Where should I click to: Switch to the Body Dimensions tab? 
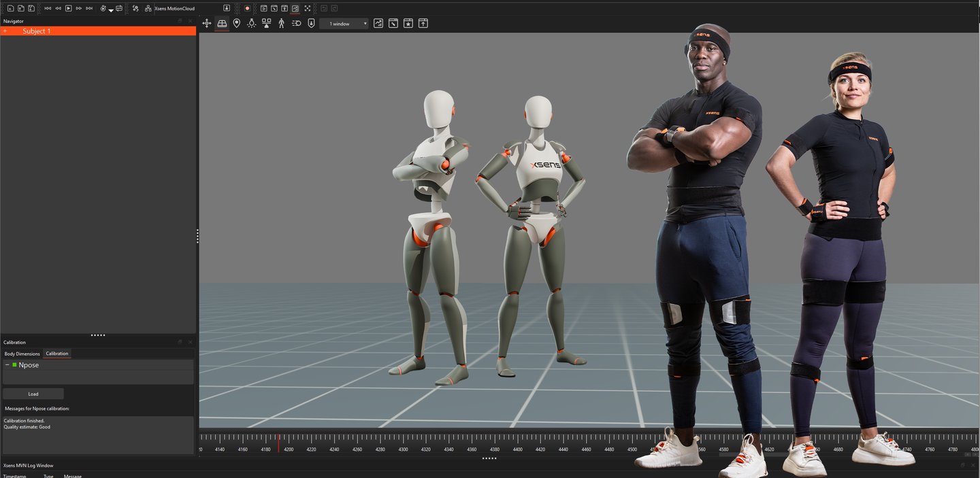[x=22, y=354]
